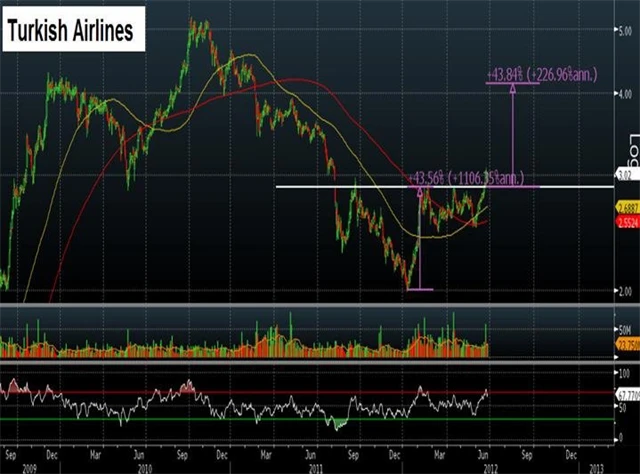The image size is (640, 474).
Task: Toggle the Log scale label on price axis
Action: (632, 147)
